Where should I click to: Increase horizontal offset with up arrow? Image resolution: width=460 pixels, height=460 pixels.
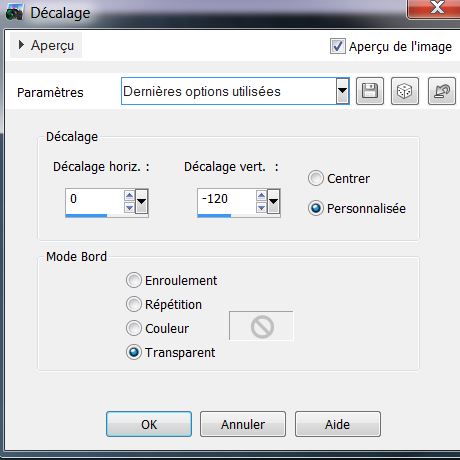(x=129, y=196)
